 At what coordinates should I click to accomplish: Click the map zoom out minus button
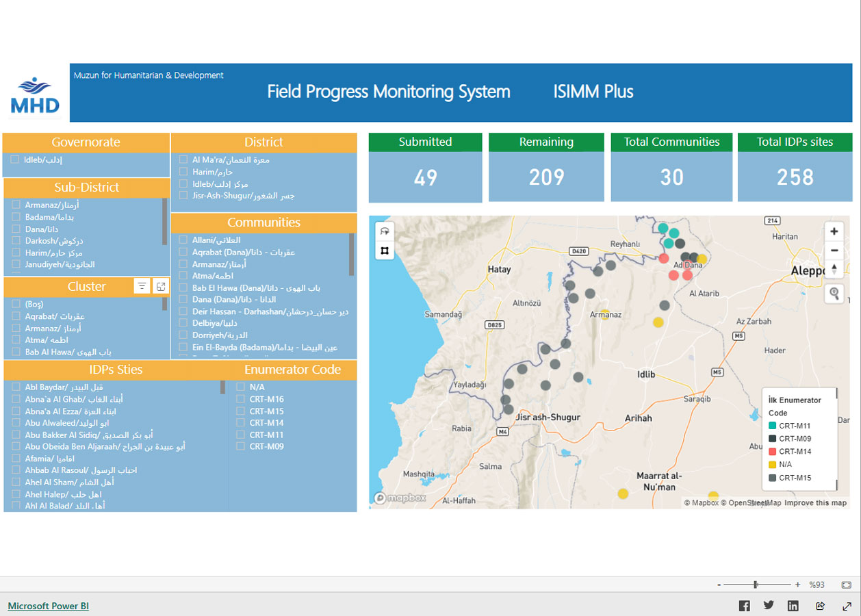point(834,250)
